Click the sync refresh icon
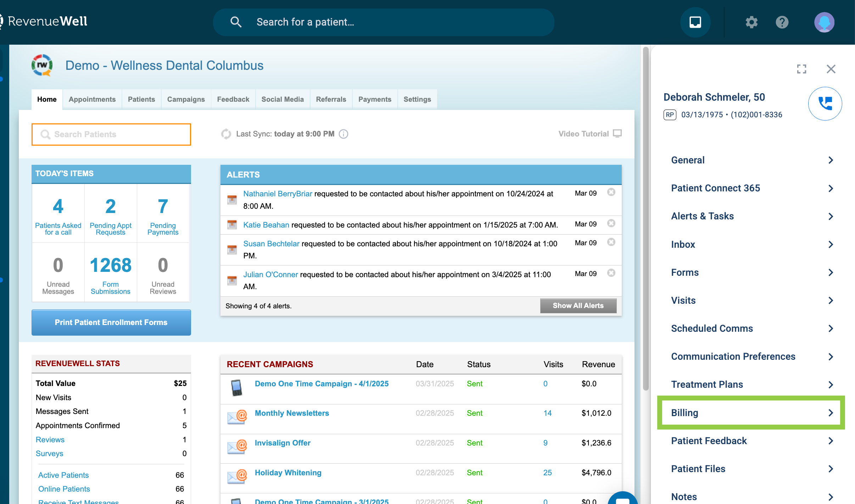This screenshot has height=504, width=855. coord(226,134)
